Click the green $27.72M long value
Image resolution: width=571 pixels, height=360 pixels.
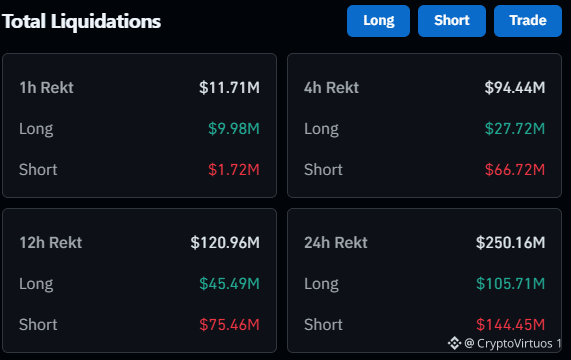click(x=515, y=129)
